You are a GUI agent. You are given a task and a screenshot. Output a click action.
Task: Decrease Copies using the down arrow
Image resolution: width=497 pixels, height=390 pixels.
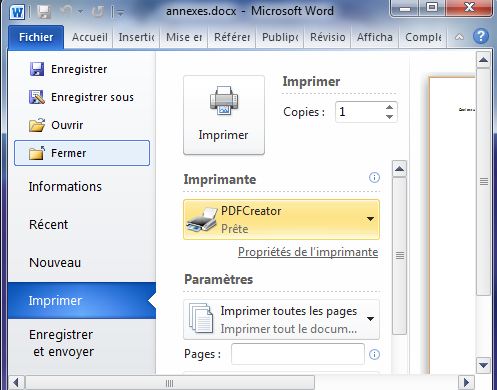point(389,117)
